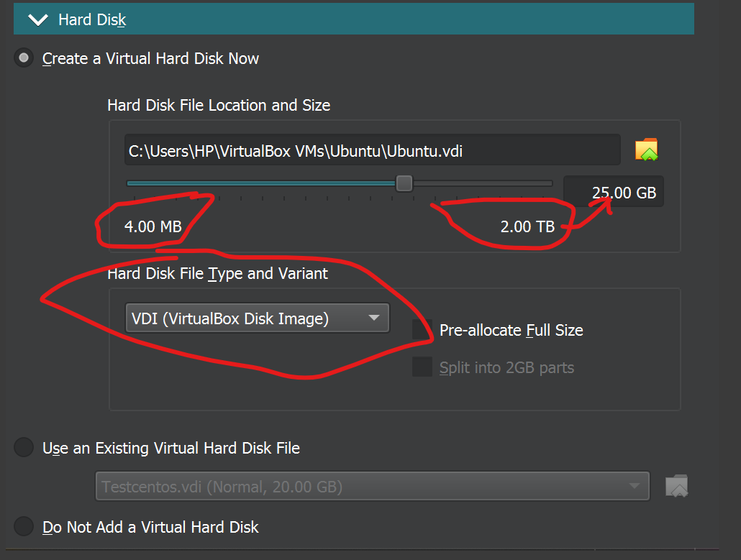Toggle Split into 2GB parts checkbox
Image resolution: width=741 pixels, height=560 pixels.
pyautogui.click(x=422, y=367)
